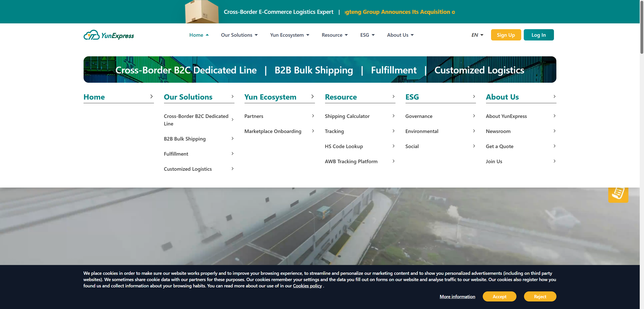Click the arrow icon beside About Us heading
Image resolution: width=644 pixels, height=309 pixels.
click(x=554, y=97)
